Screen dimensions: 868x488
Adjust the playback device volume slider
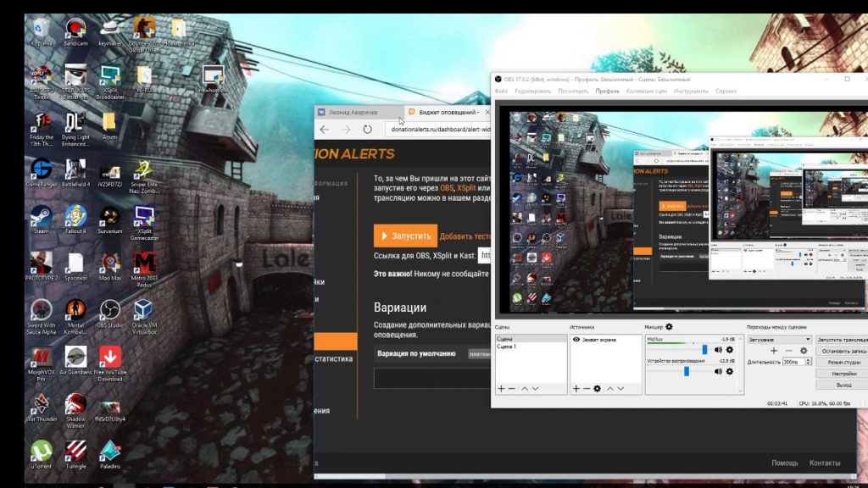[687, 371]
